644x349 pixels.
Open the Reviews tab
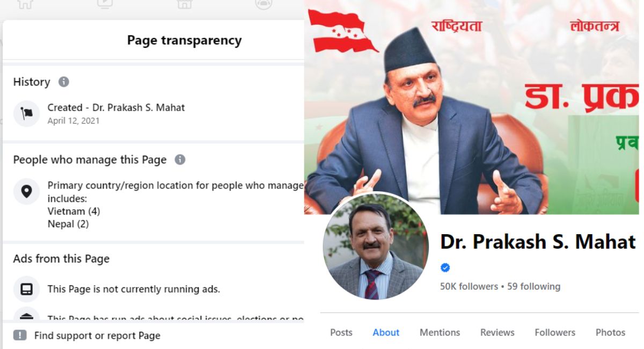click(497, 332)
